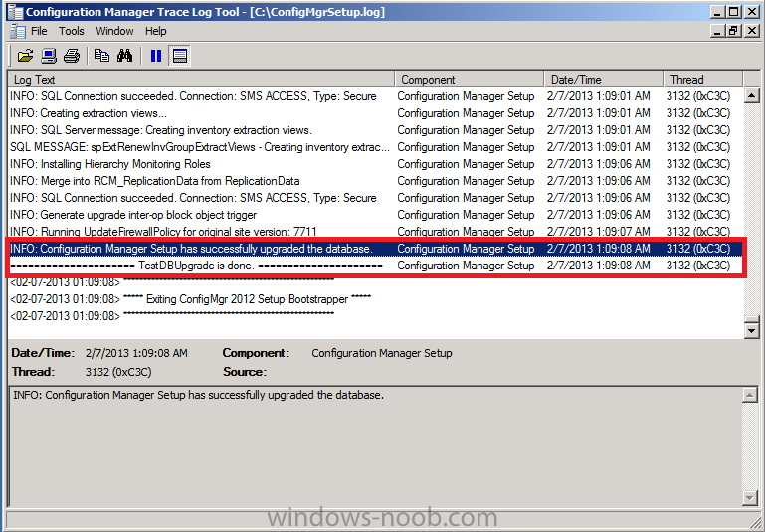
Task: Click the application icon in the title bar
Action: (x=16, y=12)
